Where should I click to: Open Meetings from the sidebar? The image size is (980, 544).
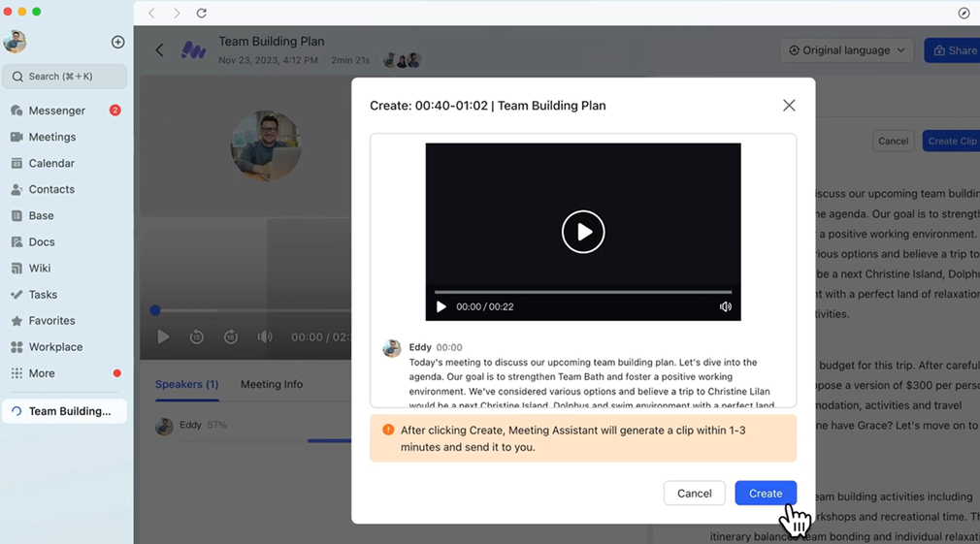point(51,137)
